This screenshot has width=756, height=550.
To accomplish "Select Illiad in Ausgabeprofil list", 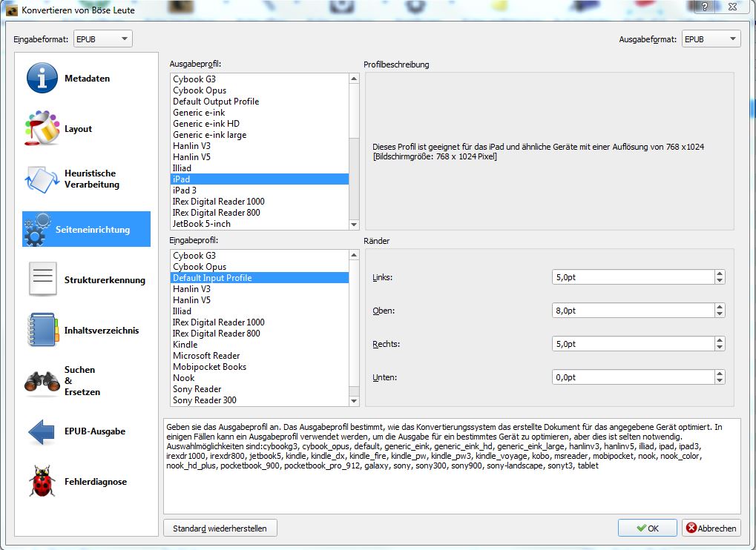I will (x=260, y=168).
